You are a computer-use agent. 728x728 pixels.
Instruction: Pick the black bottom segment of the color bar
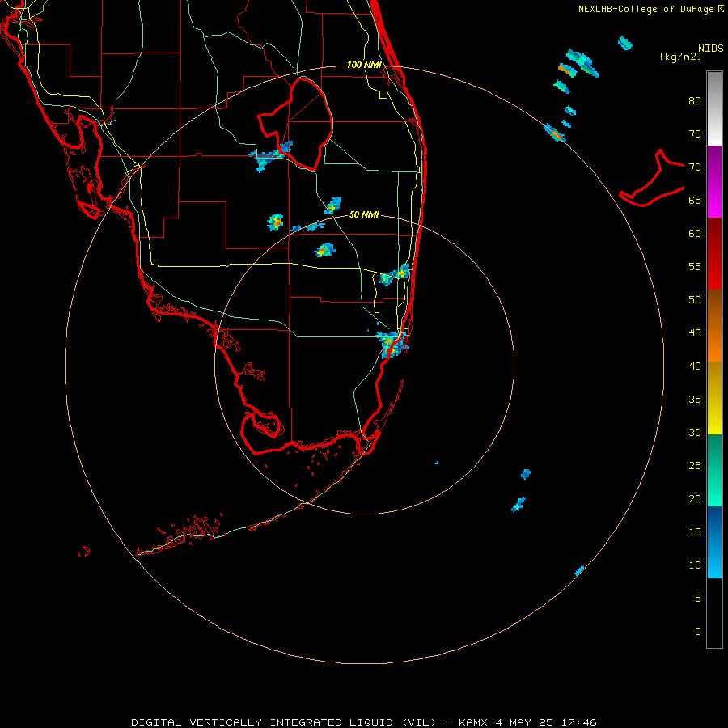click(714, 613)
